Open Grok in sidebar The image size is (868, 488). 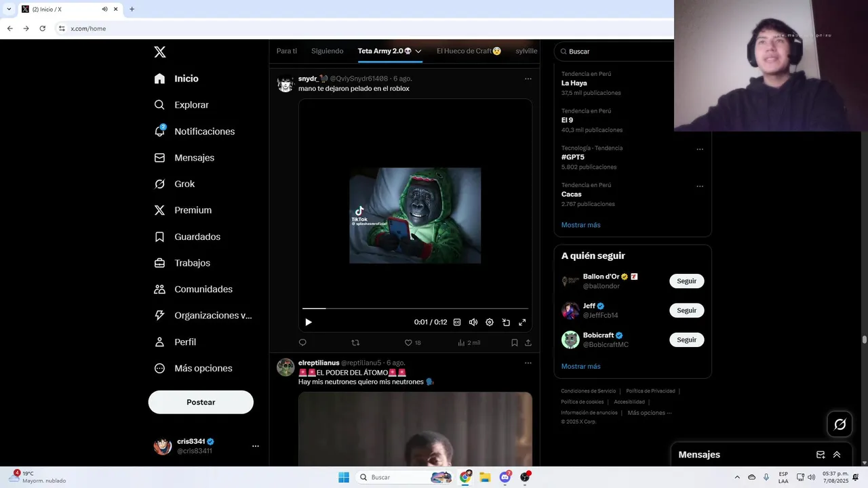174,184
